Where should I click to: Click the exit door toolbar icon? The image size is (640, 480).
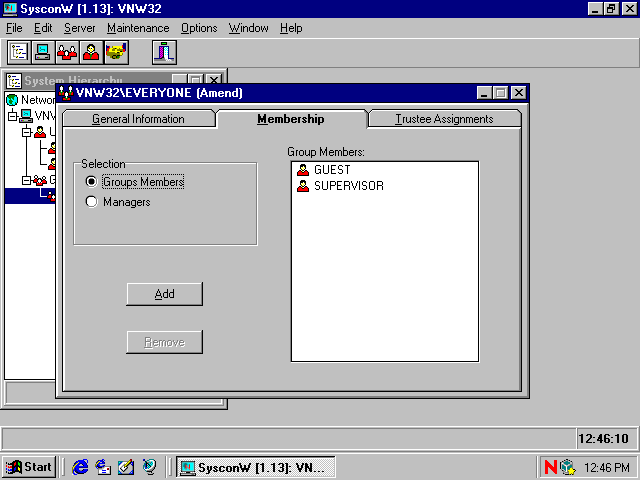164,52
